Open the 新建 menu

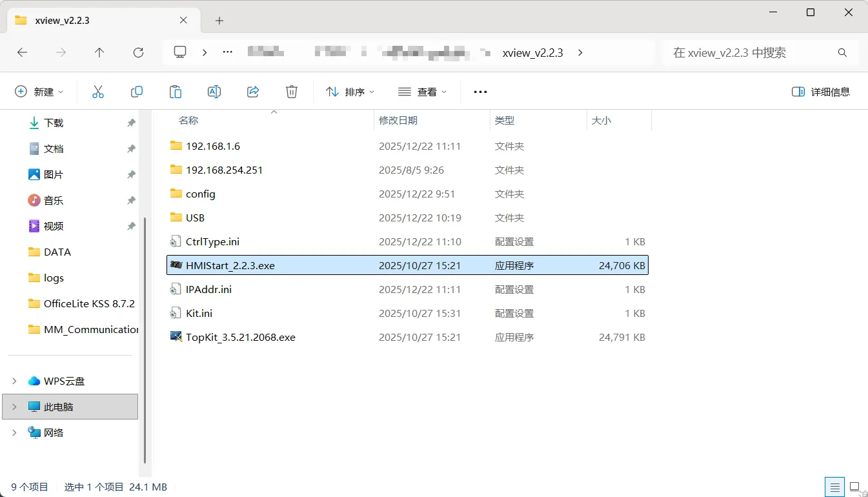click(x=40, y=91)
